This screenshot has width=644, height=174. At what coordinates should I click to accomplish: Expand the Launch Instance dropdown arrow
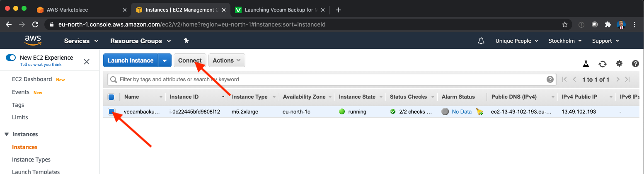(x=165, y=60)
